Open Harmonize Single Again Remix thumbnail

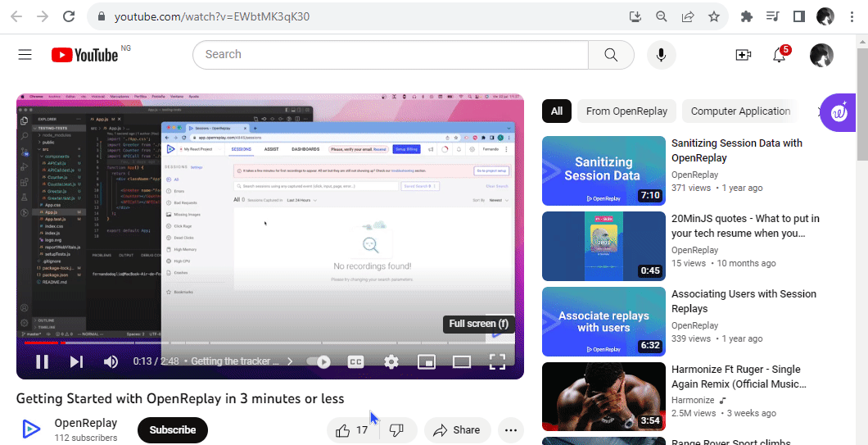coord(604,397)
